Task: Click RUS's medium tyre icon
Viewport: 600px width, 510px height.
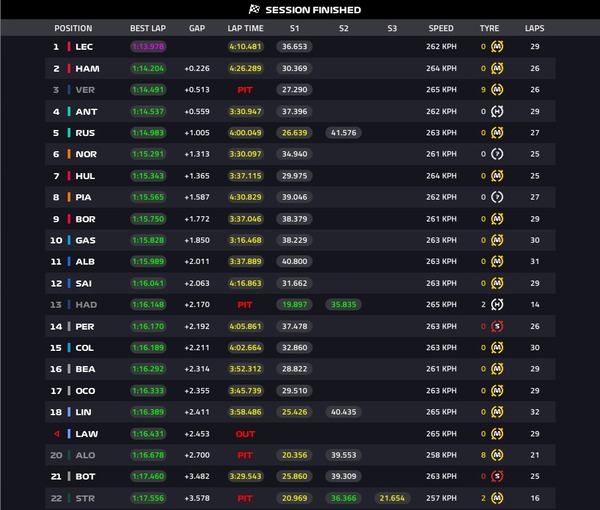Action: [497, 133]
